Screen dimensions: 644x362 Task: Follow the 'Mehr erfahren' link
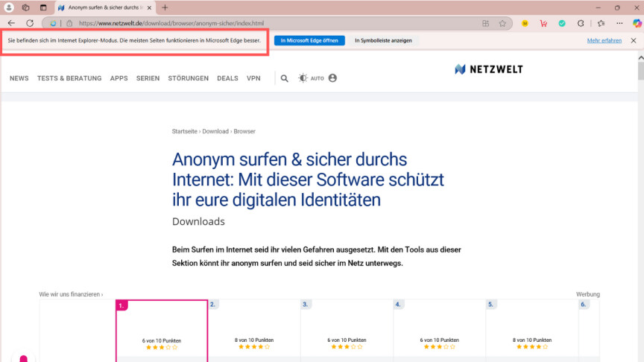pyautogui.click(x=604, y=40)
